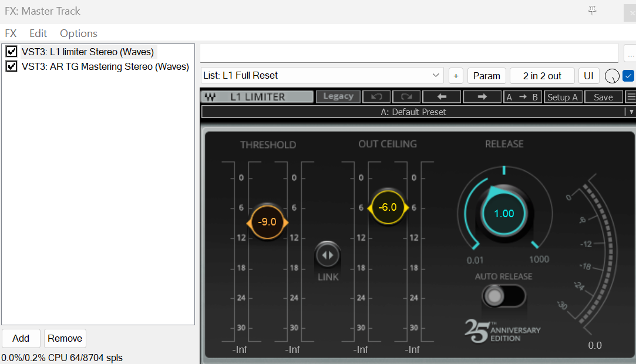
Task: Undo last change in L1 Limiter
Action: [376, 97]
